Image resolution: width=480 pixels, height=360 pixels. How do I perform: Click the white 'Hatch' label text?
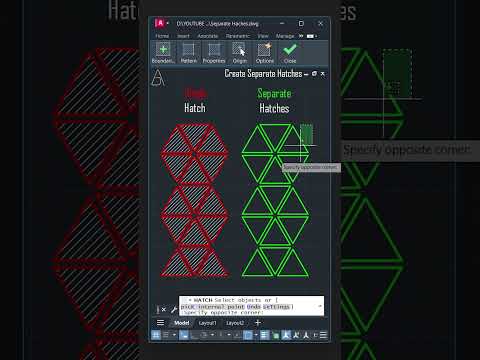[x=195, y=108]
